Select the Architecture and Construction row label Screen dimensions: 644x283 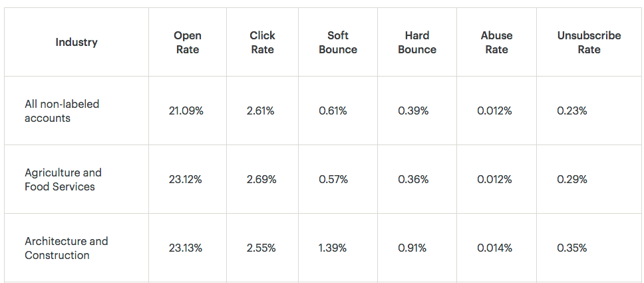click(67, 248)
